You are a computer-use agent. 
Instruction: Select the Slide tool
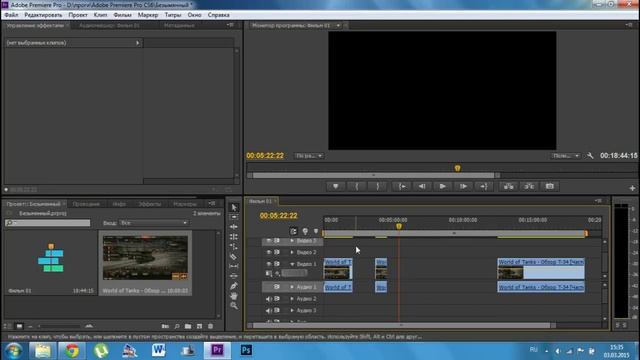tap(234, 276)
